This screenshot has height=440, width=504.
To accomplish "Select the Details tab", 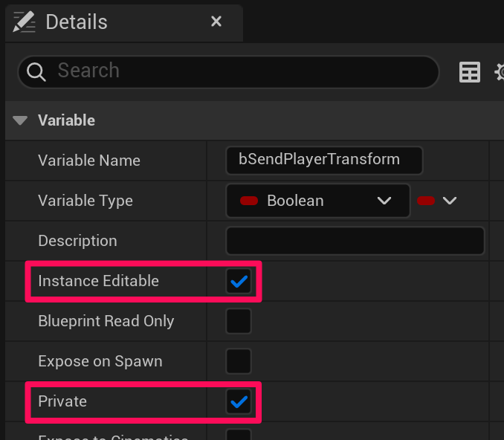I will (77, 22).
